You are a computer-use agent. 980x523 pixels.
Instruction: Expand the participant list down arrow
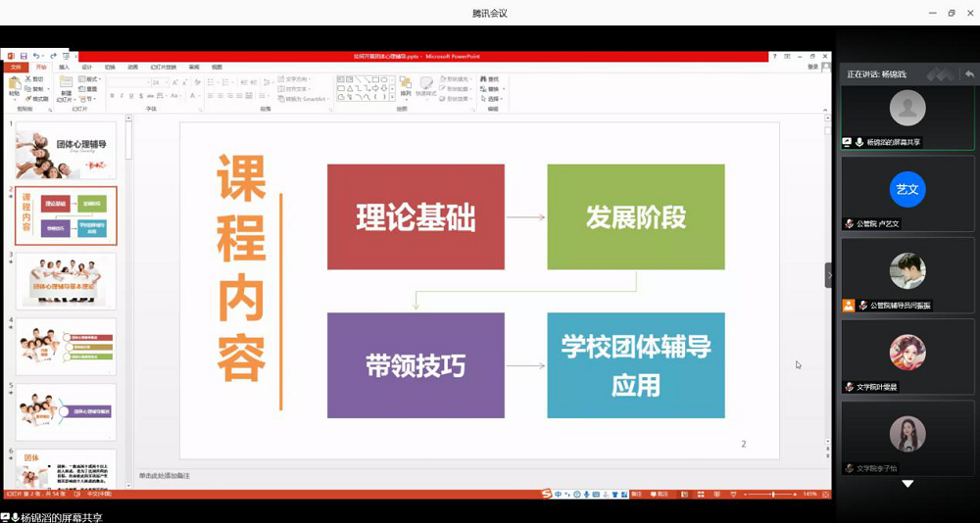(907, 484)
